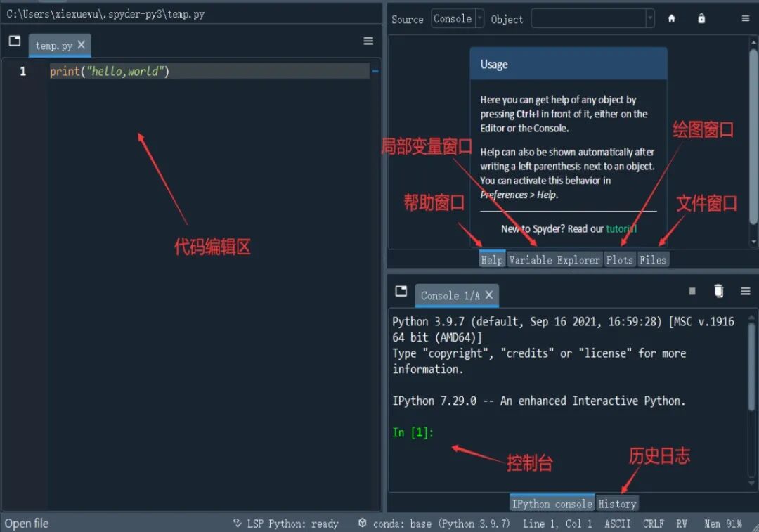The height and width of the screenshot is (532, 759).
Task: Click the ASCII encoding status
Action: click(618, 524)
